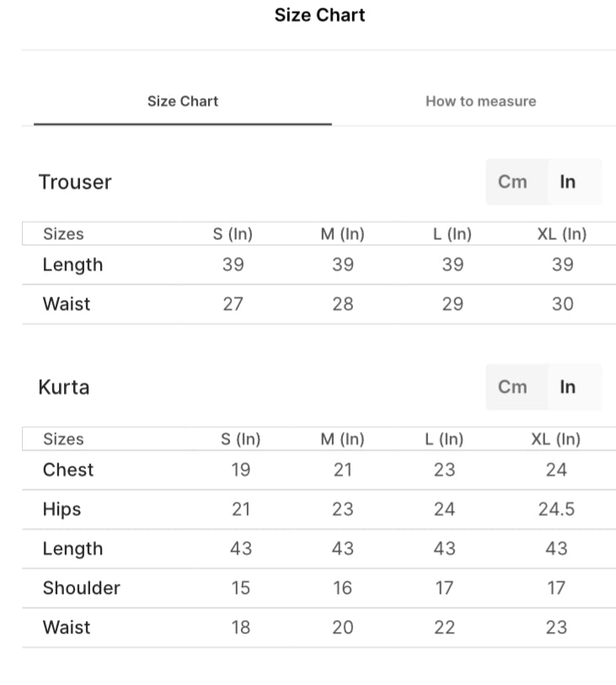
Task: Click Trouser table XL (In) column header
Action: (562, 234)
